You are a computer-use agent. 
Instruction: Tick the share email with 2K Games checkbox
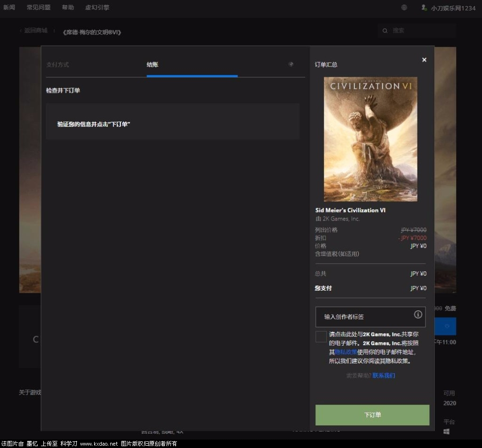tap(321, 337)
